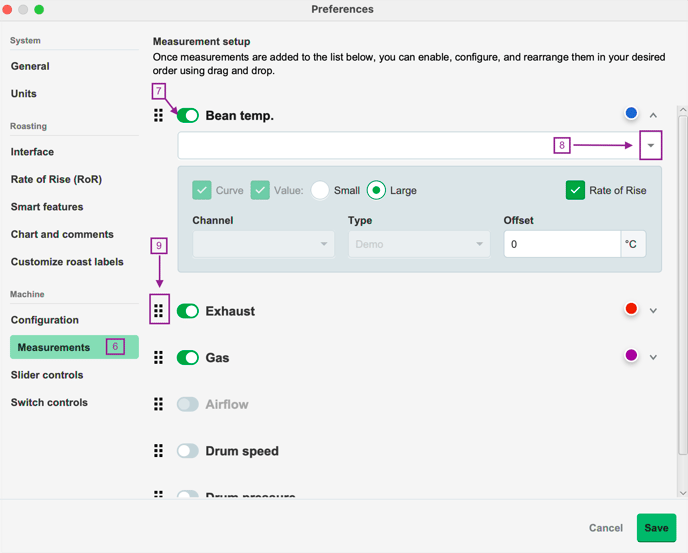Open the machine Configuration section
The height and width of the screenshot is (553, 688).
click(45, 320)
